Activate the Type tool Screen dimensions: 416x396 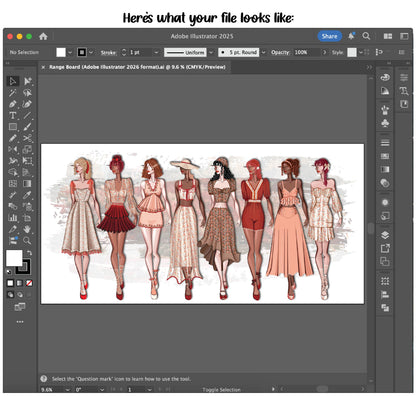(13, 115)
